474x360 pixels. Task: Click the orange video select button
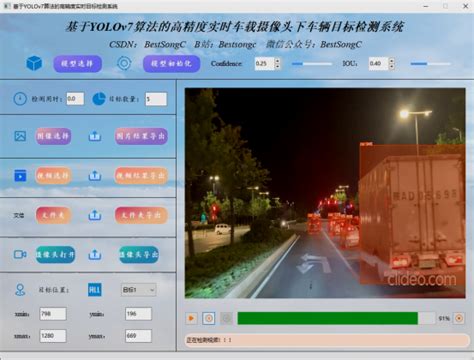(x=53, y=175)
